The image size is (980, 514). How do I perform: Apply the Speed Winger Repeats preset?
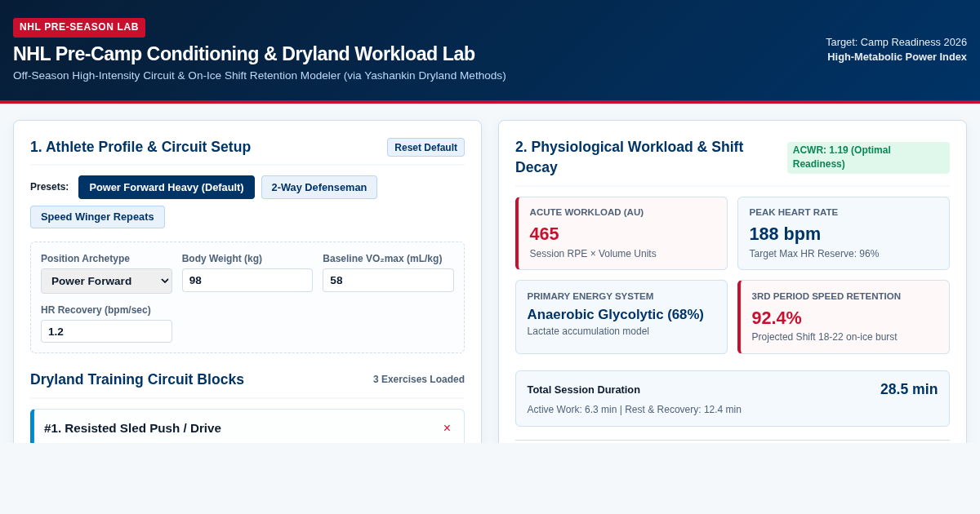click(97, 217)
